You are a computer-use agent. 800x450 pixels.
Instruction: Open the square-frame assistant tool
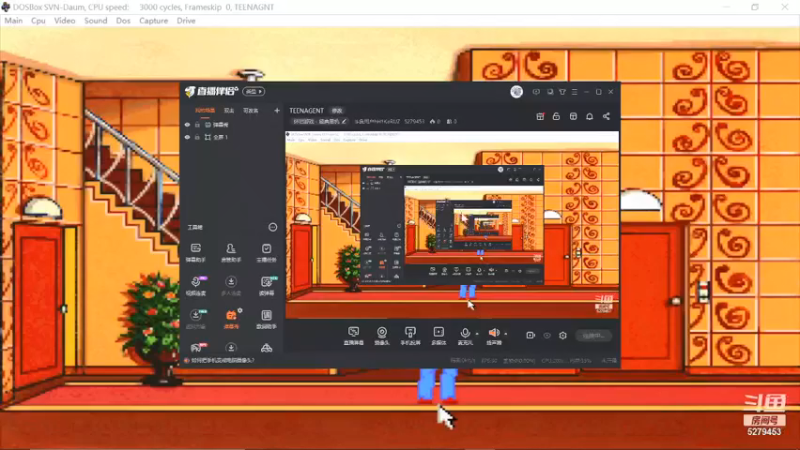pyautogui.click(x=266, y=319)
